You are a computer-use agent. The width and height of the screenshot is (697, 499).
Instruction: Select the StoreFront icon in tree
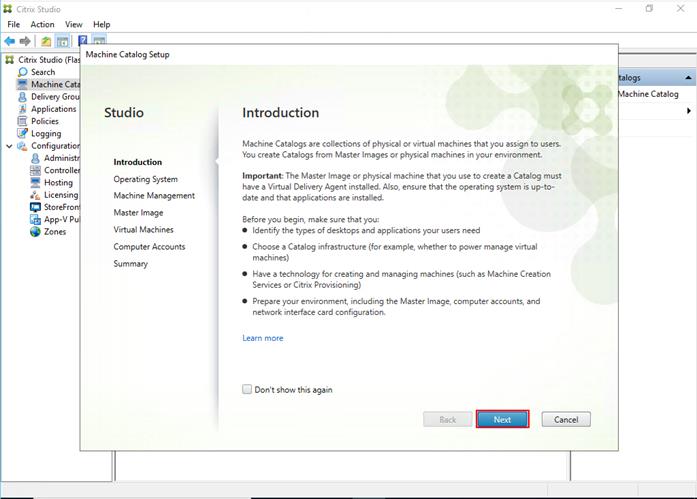(x=35, y=207)
